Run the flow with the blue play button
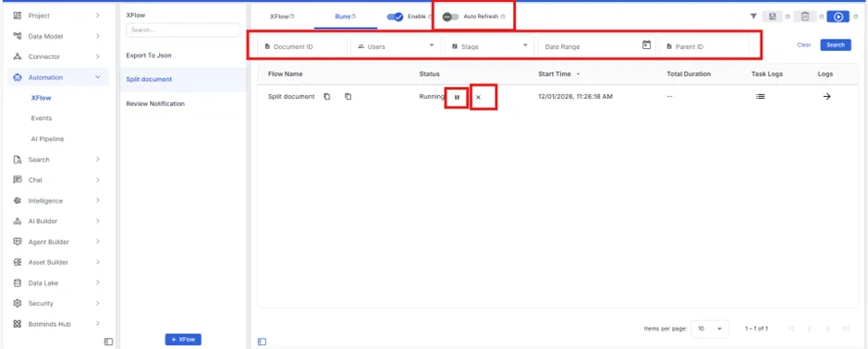The image size is (868, 349). pos(838,17)
